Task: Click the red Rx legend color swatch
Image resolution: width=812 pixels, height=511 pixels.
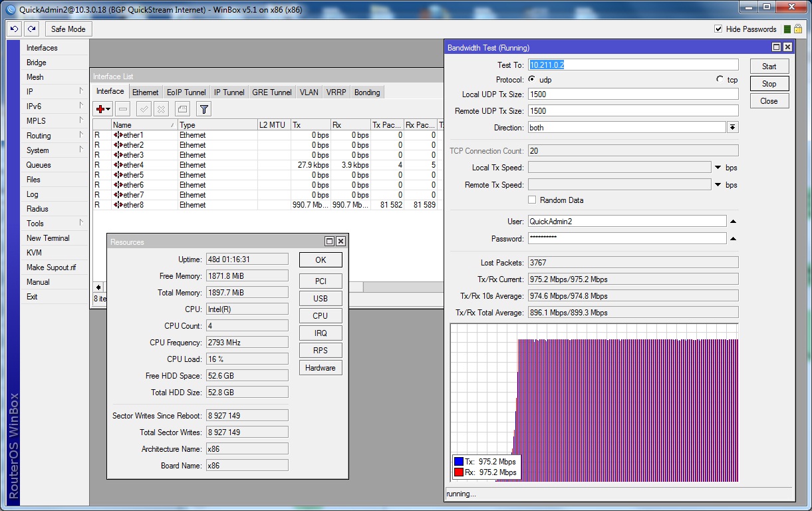Action: point(458,472)
